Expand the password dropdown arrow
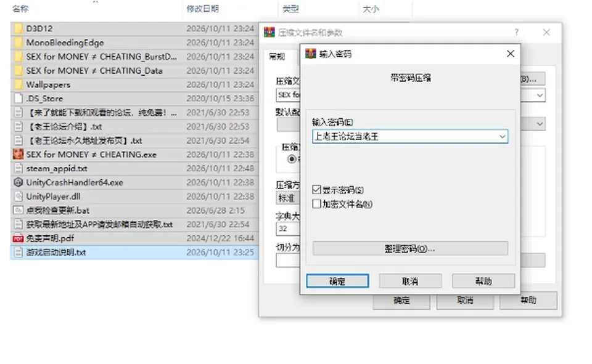This screenshot has width=592, height=364. (502, 137)
